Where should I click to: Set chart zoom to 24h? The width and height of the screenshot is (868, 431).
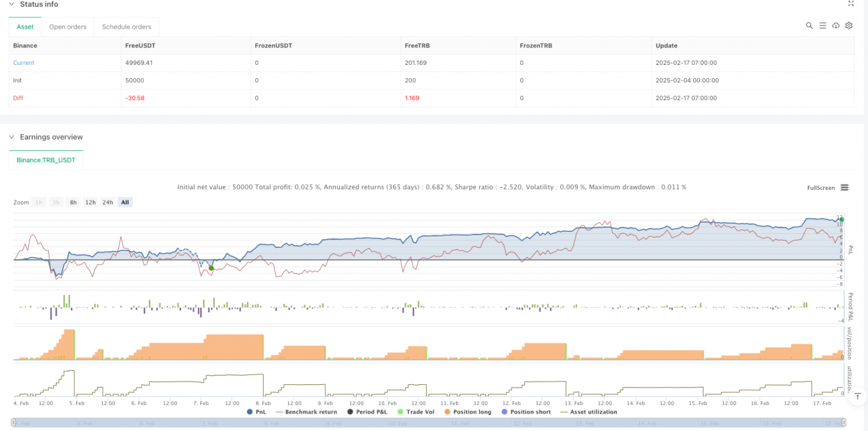point(107,202)
